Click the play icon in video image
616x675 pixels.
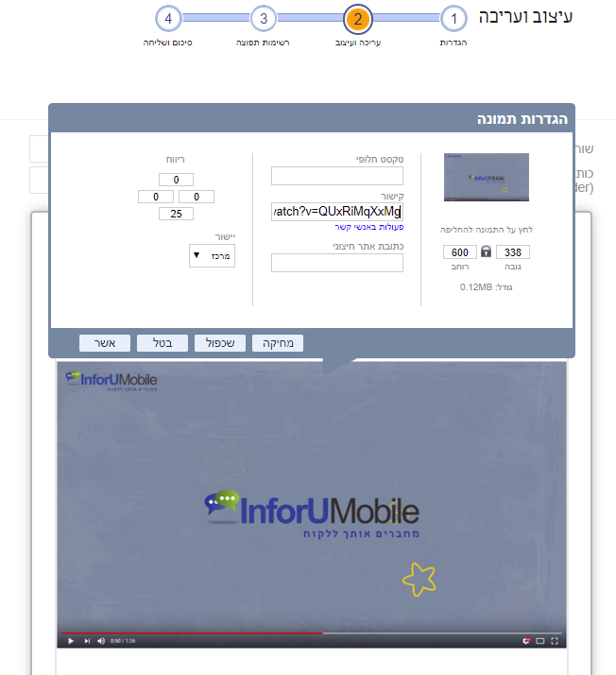[x=71, y=641]
